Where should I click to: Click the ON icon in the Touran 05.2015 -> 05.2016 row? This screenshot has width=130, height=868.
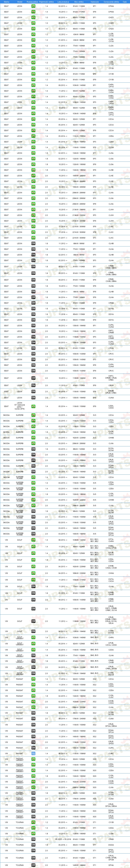33,839
